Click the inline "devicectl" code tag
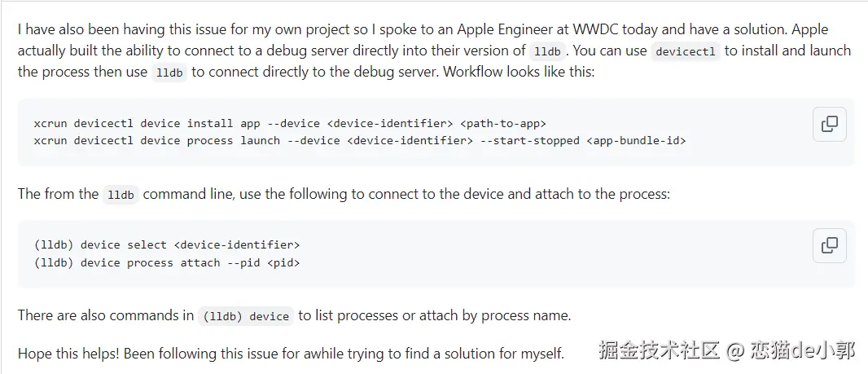The image size is (868, 374). coord(686,51)
